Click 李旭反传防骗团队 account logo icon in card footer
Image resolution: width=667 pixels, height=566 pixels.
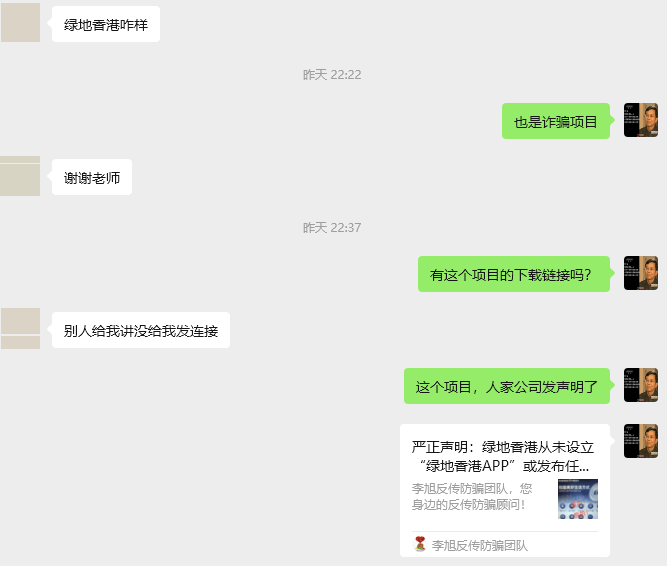420,544
